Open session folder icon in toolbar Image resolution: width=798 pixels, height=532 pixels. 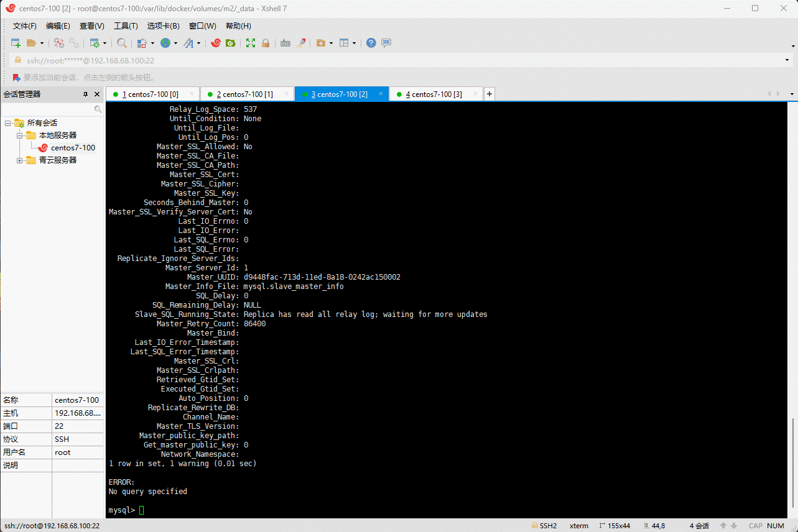[32, 43]
